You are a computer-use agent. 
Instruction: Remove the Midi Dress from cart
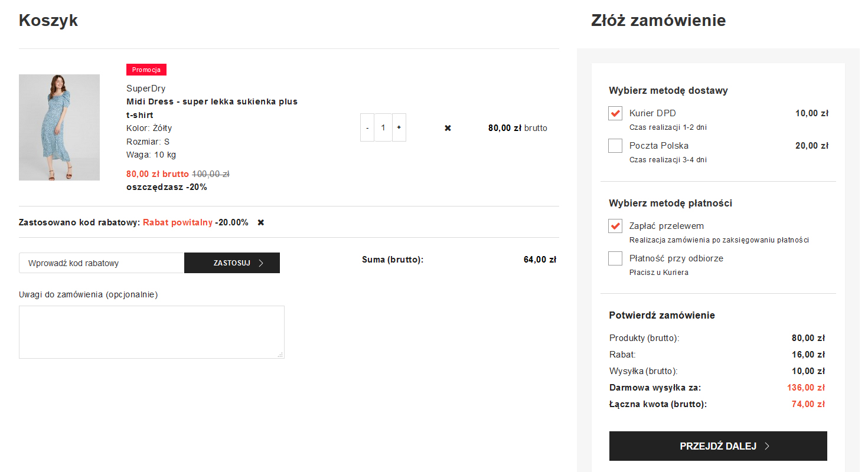coord(448,128)
